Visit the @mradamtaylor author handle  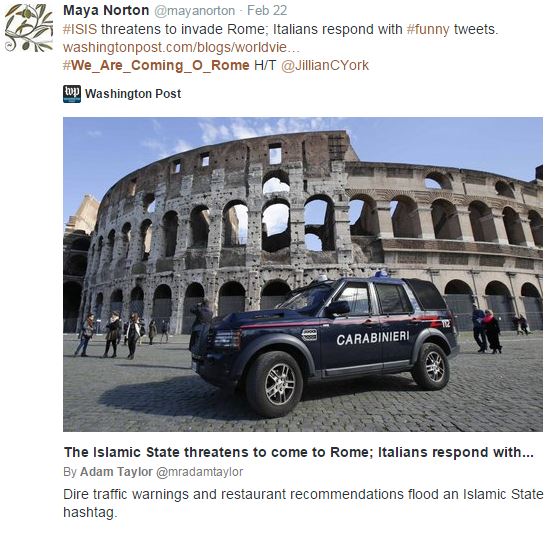(x=200, y=472)
